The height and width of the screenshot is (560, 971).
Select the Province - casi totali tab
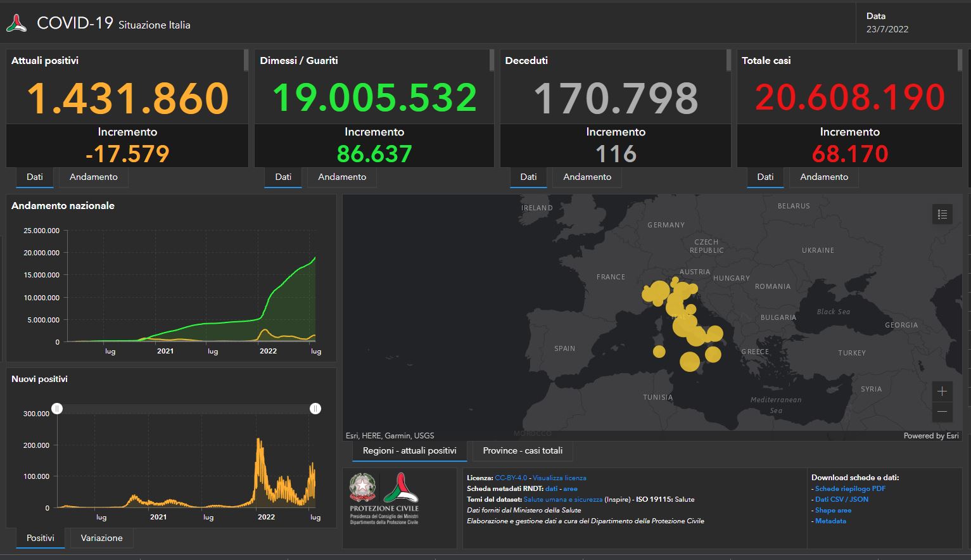(523, 451)
